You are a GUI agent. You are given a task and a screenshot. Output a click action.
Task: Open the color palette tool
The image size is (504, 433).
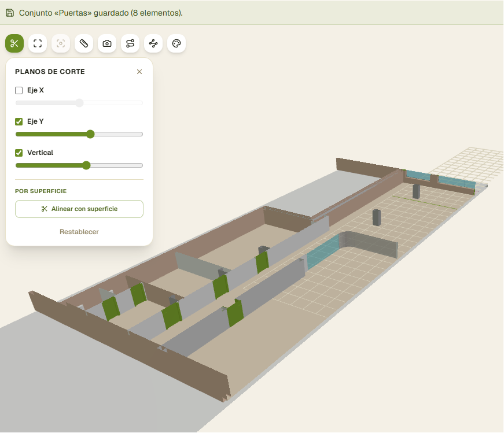(176, 43)
